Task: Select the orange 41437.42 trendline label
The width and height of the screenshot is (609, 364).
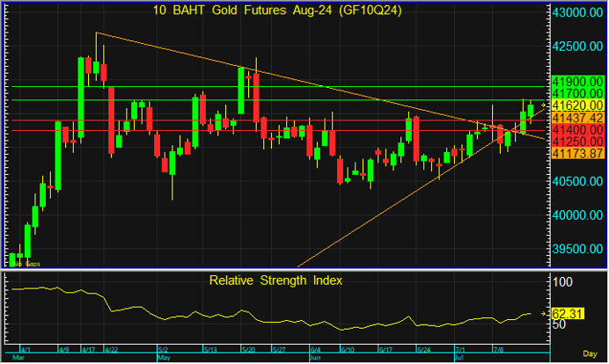Action: coord(576,117)
